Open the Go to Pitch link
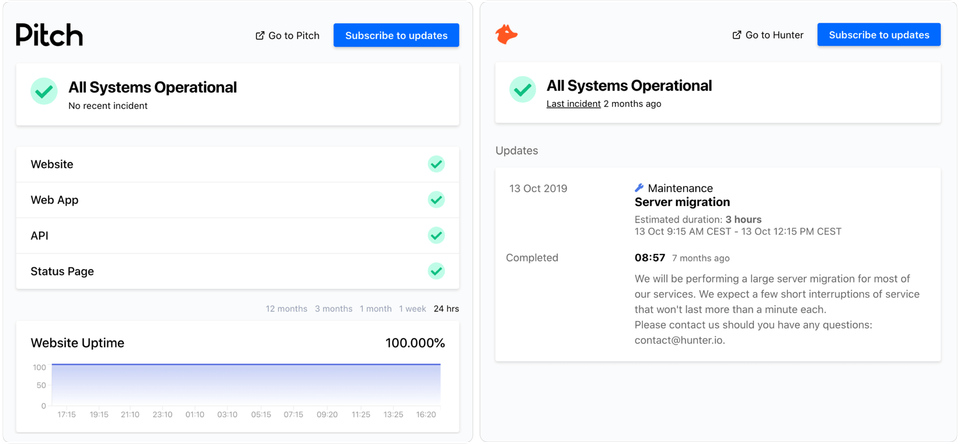Screen dimensions: 960x444 click(x=288, y=35)
